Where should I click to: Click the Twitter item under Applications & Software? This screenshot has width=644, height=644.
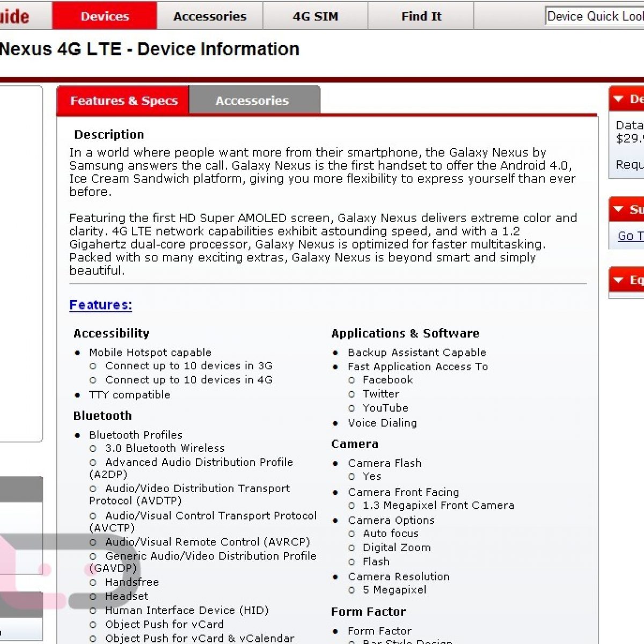[380, 394]
